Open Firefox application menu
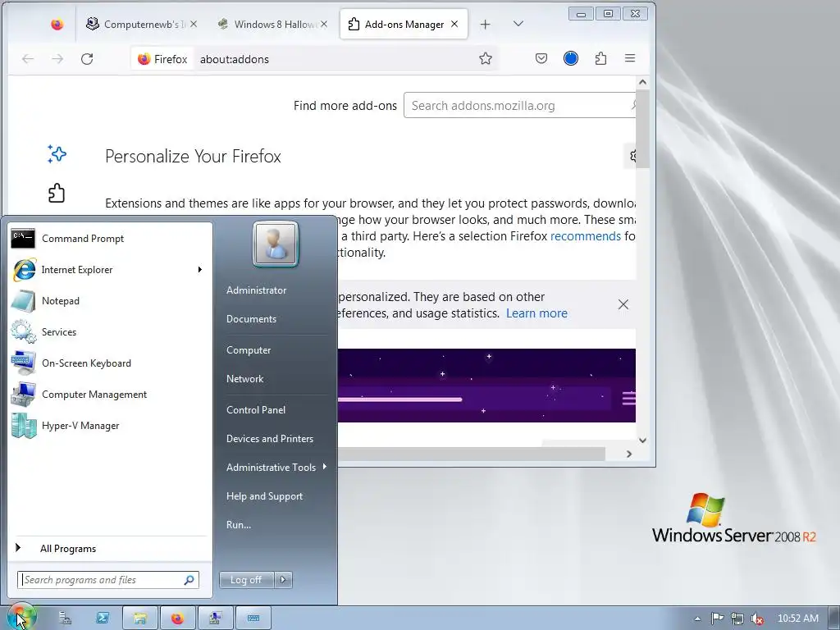840x630 pixels. (x=630, y=58)
